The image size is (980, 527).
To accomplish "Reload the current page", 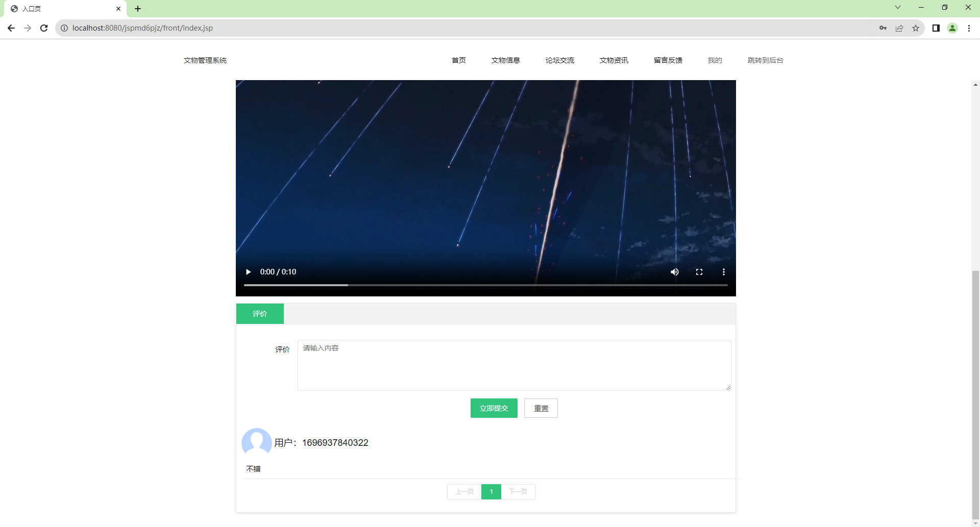I will pos(44,28).
